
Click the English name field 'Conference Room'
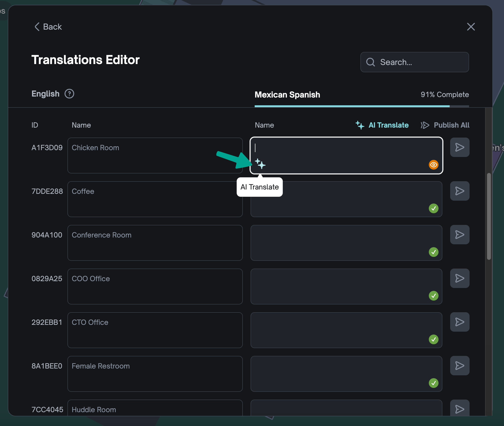pos(155,243)
